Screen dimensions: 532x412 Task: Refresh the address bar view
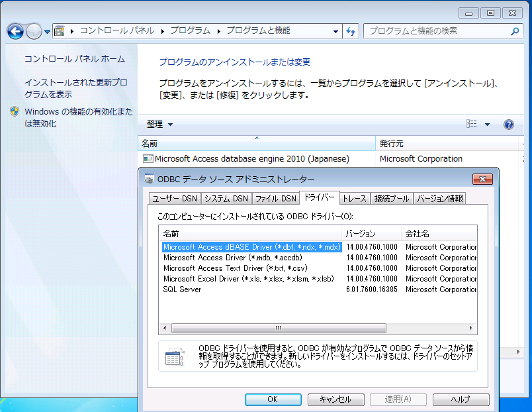pyautogui.click(x=351, y=32)
